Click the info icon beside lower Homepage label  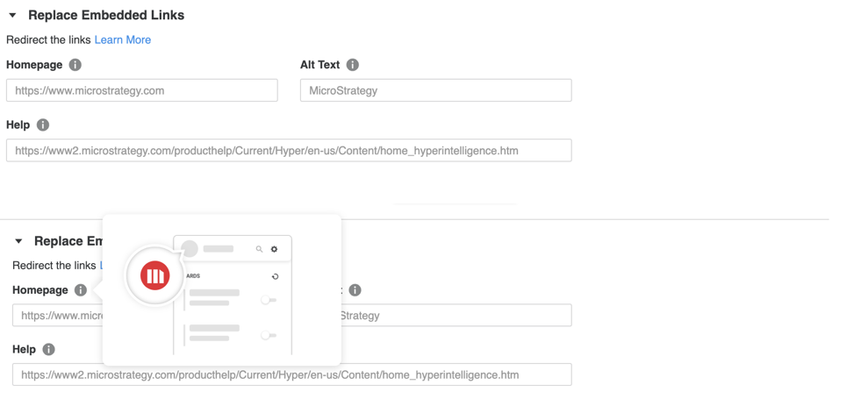tap(81, 290)
